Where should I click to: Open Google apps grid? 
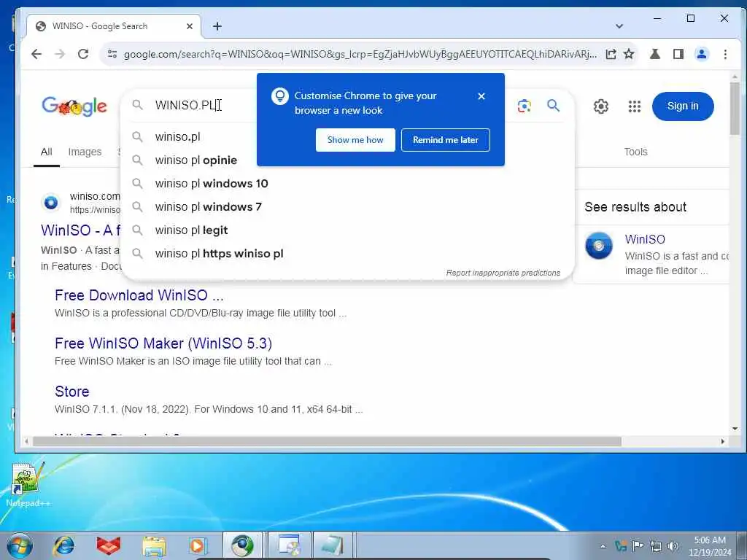pos(634,106)
